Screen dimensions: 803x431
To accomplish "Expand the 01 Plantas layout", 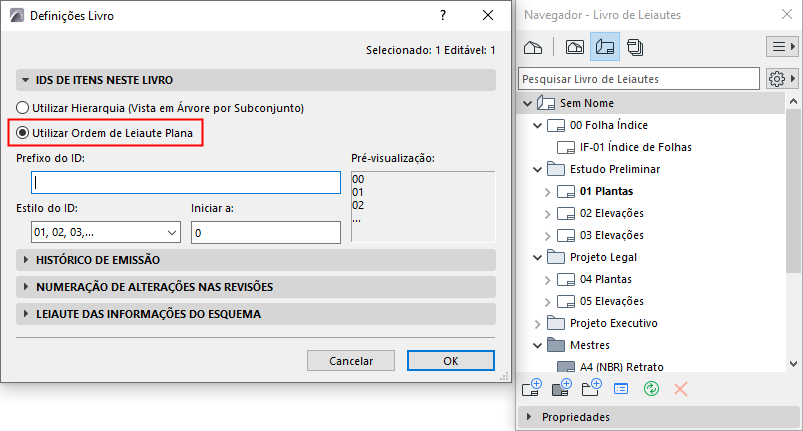I will [x=547, y=192].
